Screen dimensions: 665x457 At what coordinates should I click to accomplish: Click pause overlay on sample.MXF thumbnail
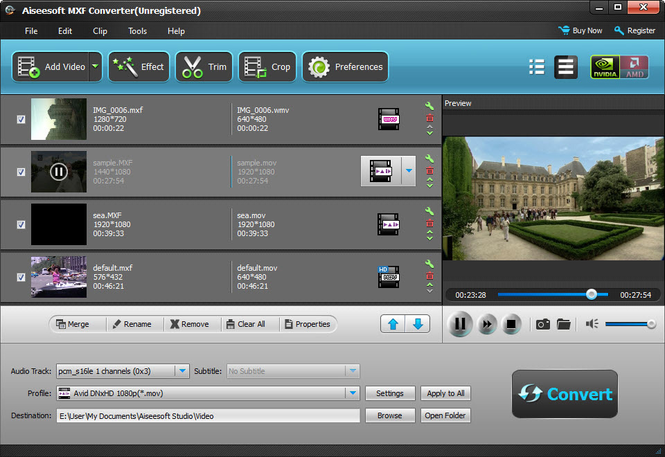(59, 172)
